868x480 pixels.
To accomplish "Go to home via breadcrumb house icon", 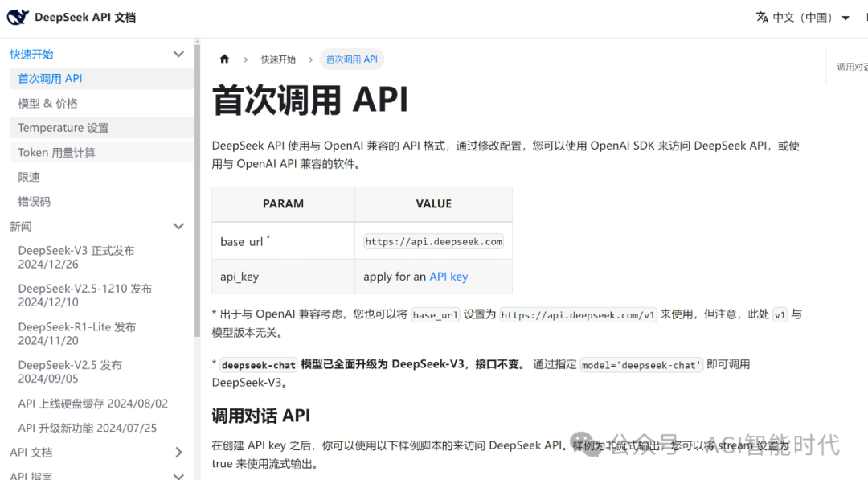I will click(224, 59).
